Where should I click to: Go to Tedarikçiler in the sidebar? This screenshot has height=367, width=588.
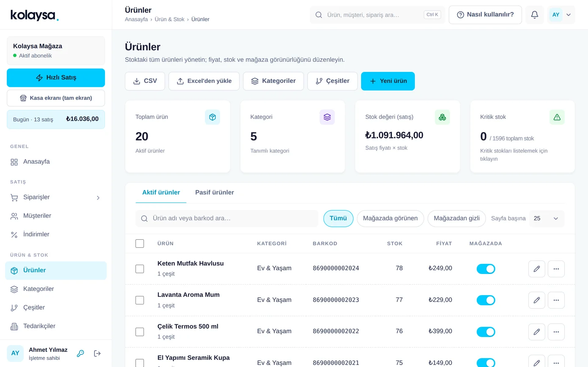point(56,326)
